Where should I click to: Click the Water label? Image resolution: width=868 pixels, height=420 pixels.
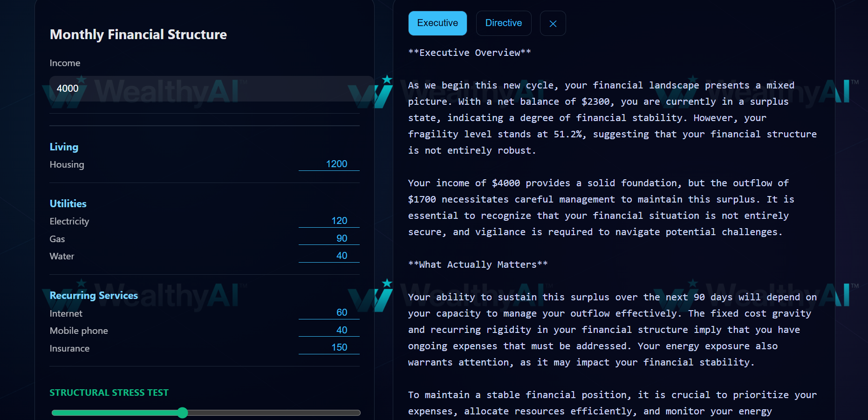(62, 256)
